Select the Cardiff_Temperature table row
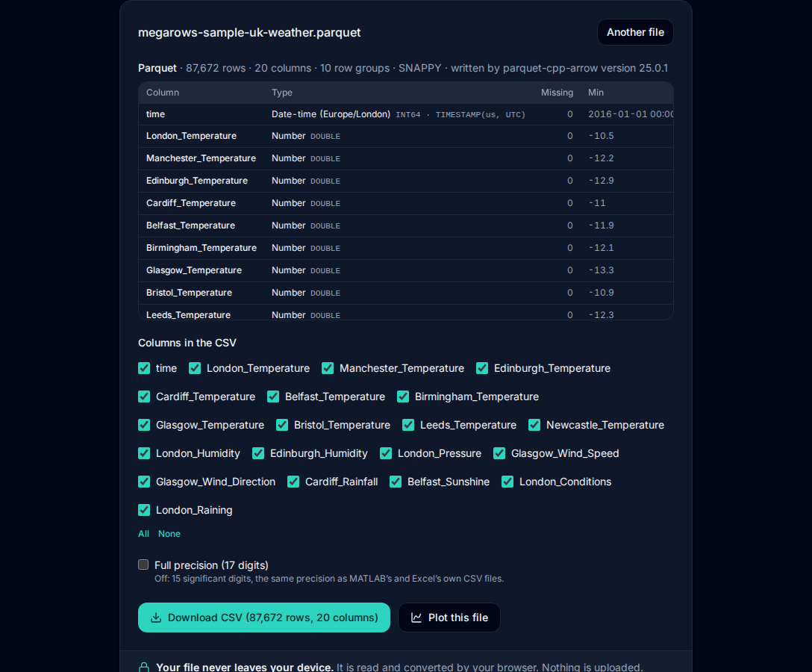This screenshot has height=672, width=812. [x=406, y=203]
